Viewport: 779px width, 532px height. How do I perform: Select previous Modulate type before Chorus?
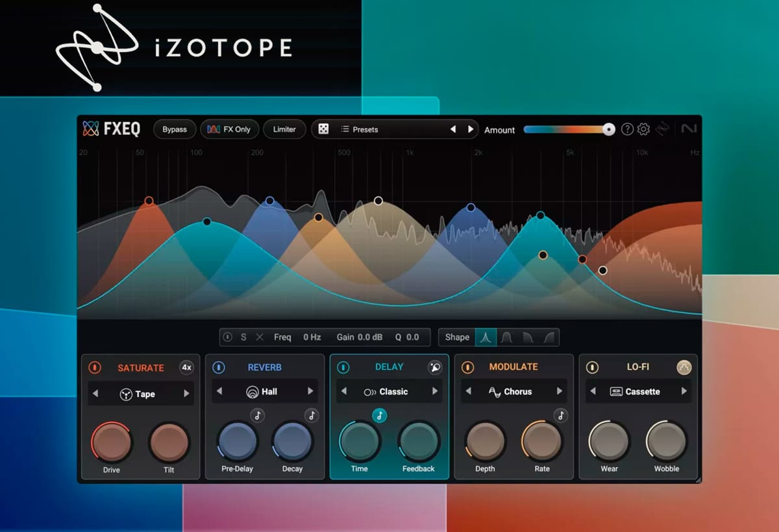pos(469,392)
